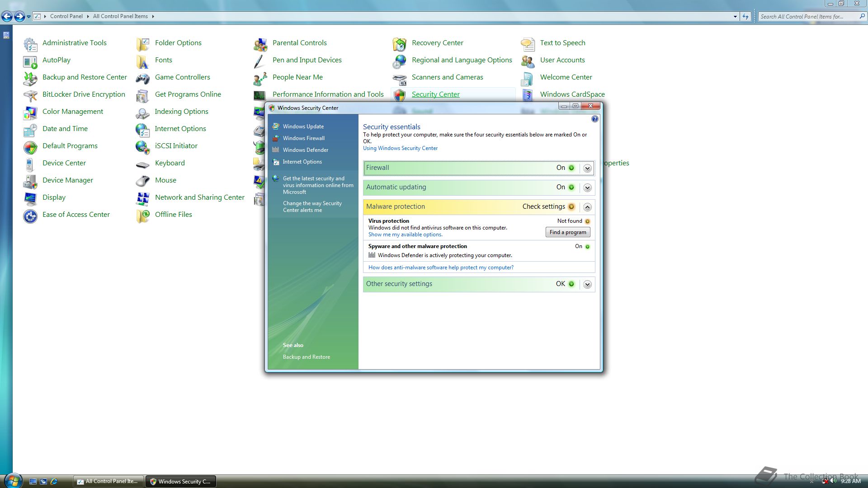This screenshot has height=488, width=868.
Task: Open BitLocker Drive Encryption icon
Action: click(x=30, y=95)
